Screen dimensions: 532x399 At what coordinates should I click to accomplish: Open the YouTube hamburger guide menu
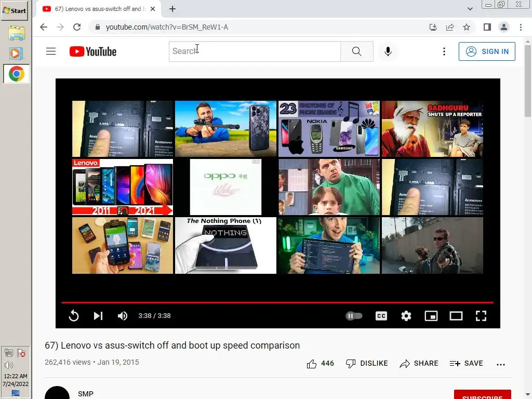[x=51, y=51]
